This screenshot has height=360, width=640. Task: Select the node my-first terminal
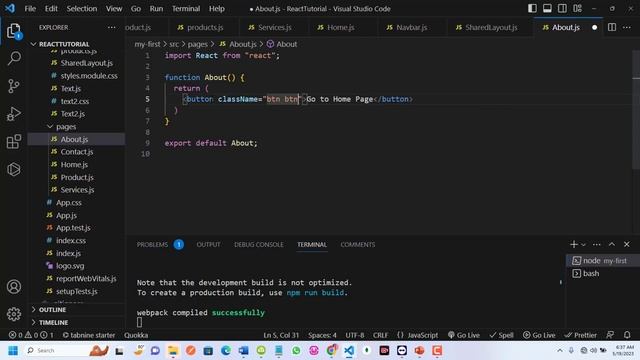(x=602, y=260)
